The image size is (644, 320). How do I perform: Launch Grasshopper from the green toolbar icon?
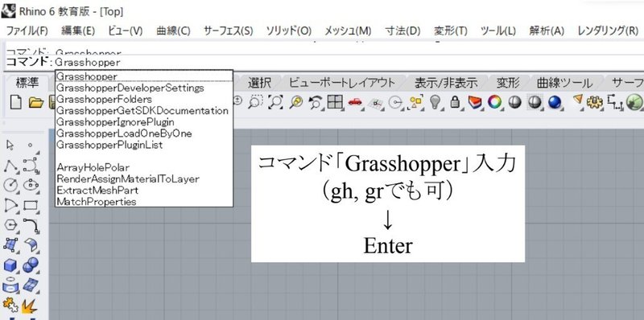[x=636, y=102]
